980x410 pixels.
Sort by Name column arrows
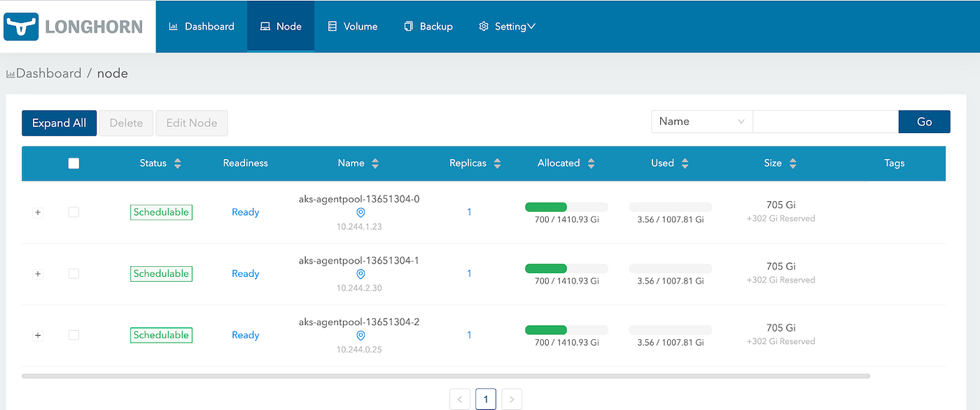[x=375, y=163]
